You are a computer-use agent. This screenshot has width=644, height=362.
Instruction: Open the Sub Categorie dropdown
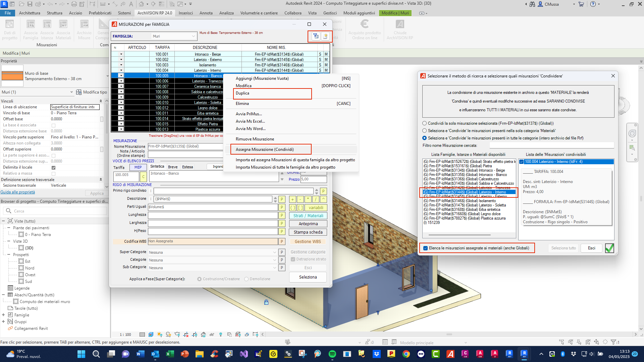[213, 268]
